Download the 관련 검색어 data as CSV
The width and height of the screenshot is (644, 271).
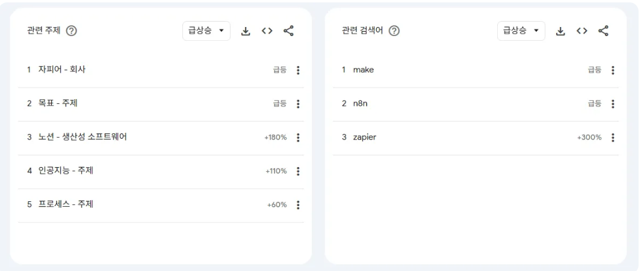560,31
